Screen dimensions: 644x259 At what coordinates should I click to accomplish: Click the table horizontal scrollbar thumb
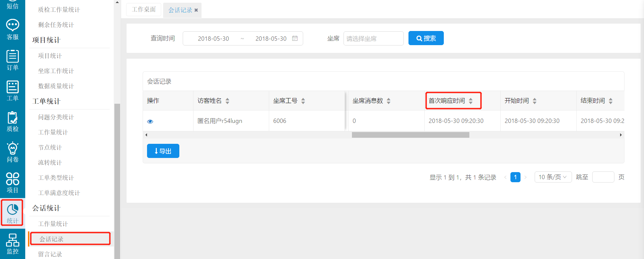pos(410,135)
